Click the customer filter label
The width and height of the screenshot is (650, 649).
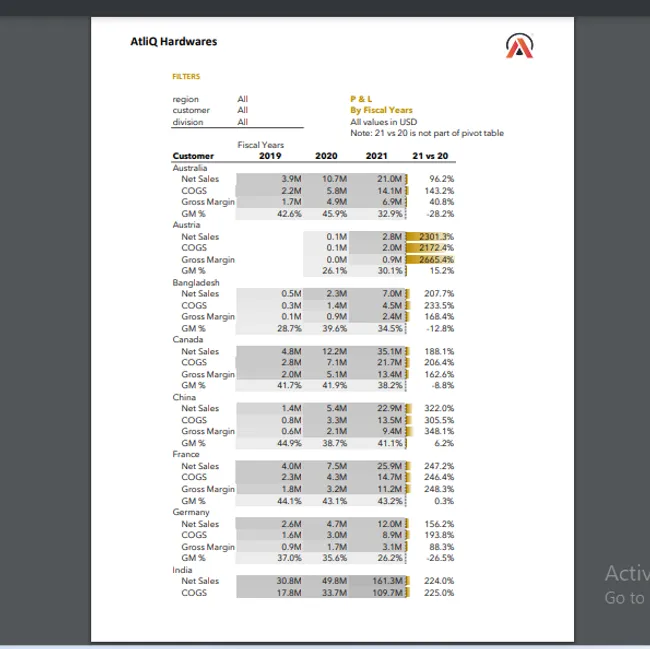pos(191,110)
